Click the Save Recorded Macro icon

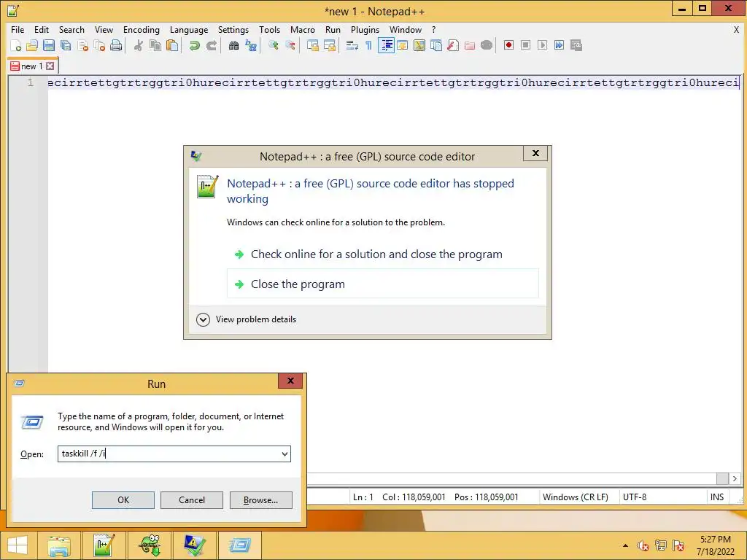click(x=576, y=45)
